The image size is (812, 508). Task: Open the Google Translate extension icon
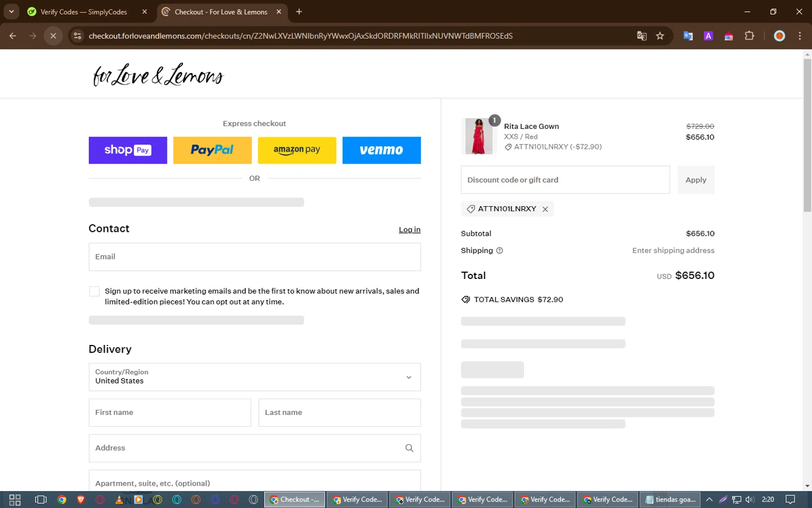tap(688, 36)
